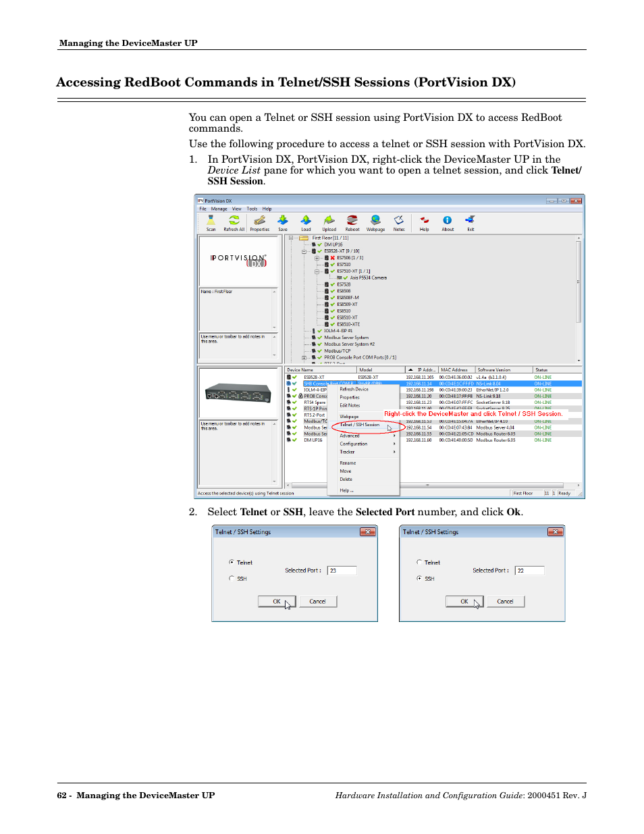Open the Tracker submenu in context menu
This screenshot has height=834, width=644.
coord(367,452)
